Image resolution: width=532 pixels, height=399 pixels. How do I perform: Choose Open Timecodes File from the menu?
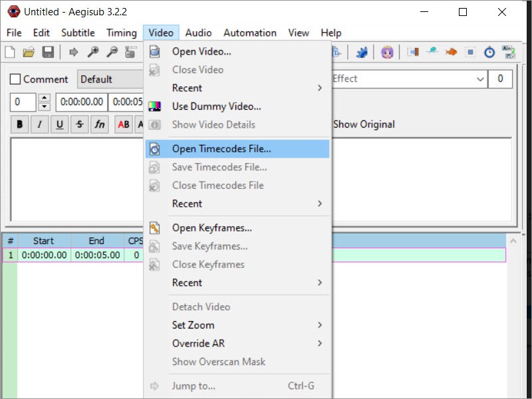(x=221, y=149)
